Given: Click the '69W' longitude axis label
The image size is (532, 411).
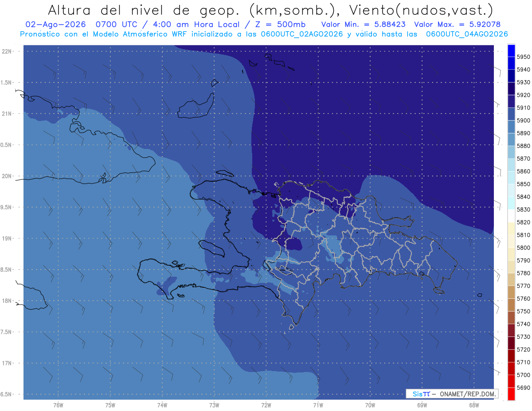Looking at the screenshot, I should 422,405.
